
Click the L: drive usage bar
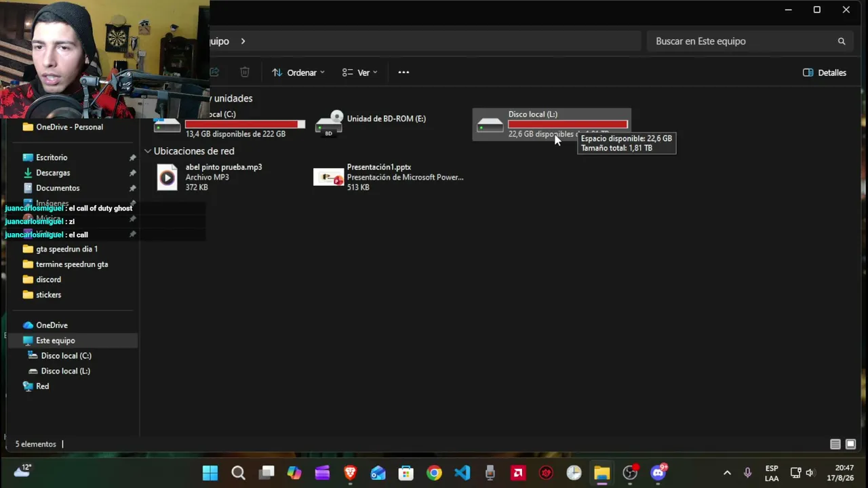pos(568,124)
